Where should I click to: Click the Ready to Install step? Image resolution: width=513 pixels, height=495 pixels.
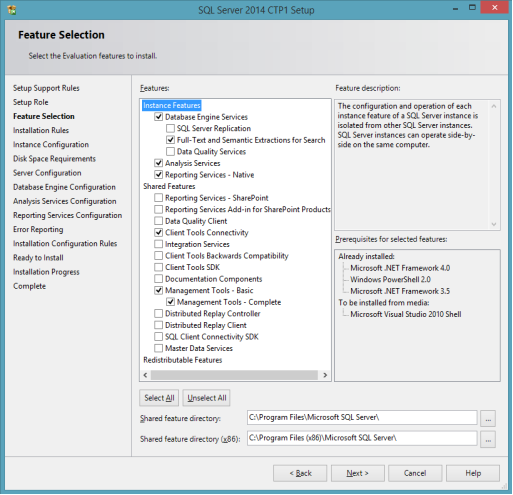(38, 258)
